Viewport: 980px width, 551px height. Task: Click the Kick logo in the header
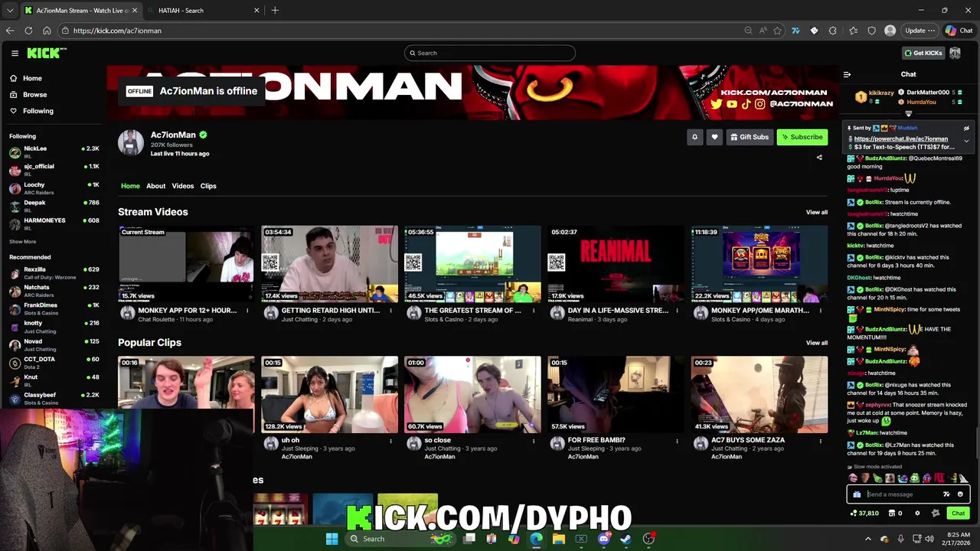46,53
